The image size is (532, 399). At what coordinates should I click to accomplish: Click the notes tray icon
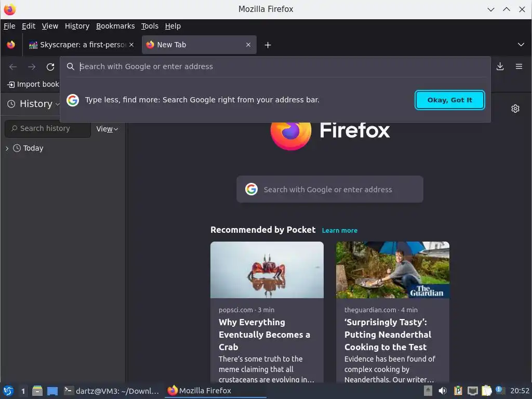pyautogui.click(x=486, y=391)
